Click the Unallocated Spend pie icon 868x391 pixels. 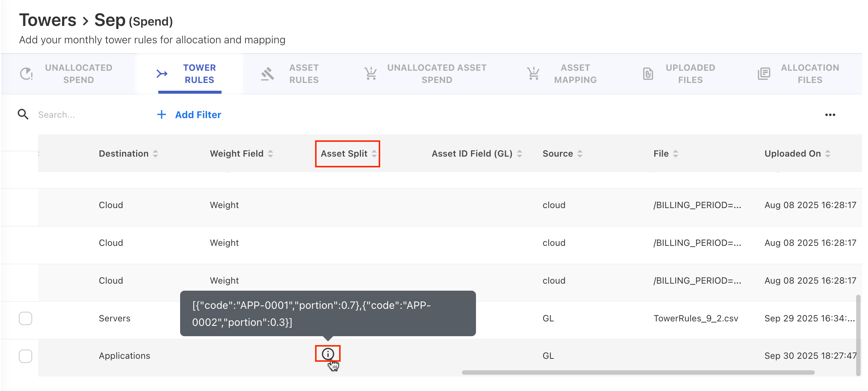coord(26,74)
